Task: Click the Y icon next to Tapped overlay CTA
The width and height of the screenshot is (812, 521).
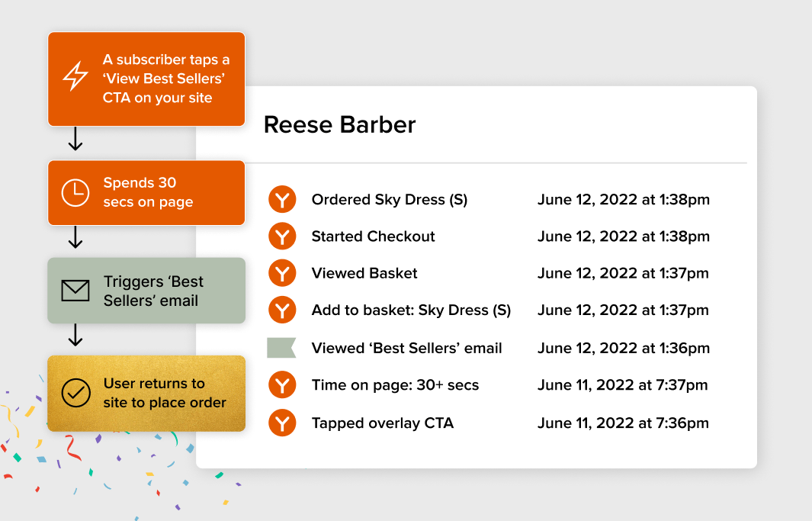Action: pyautogui.click(x=282, y=423)
